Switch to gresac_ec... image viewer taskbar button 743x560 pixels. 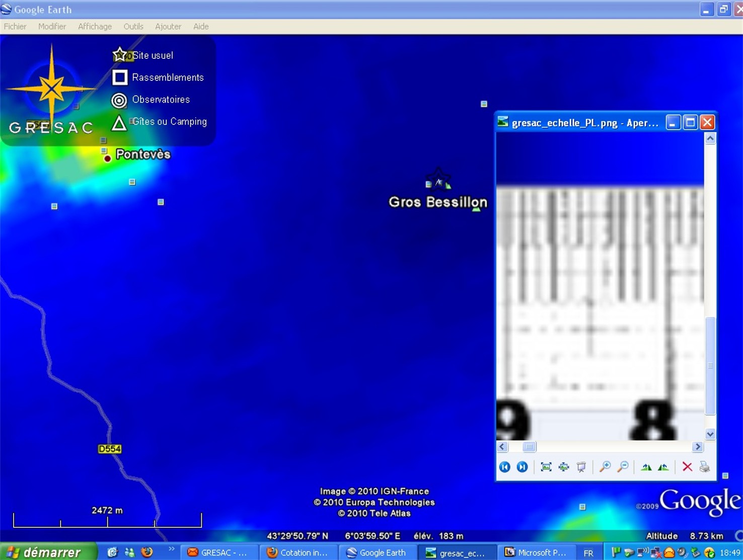pyautogui.click(x=457, y=552)
